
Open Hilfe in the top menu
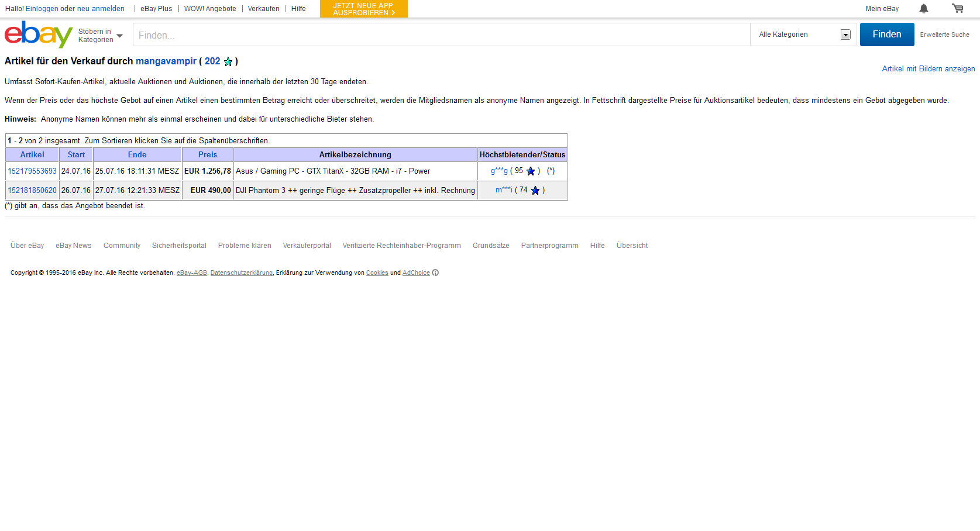pos(298,9)
